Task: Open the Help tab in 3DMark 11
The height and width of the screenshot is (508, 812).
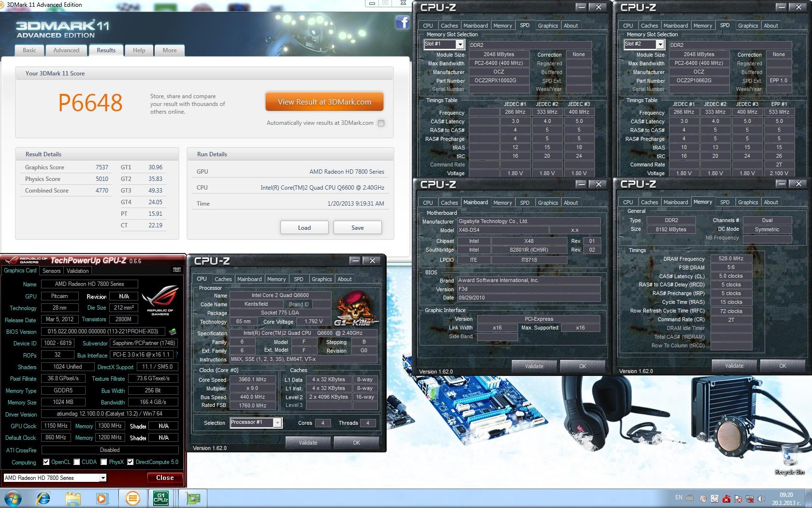Action: coord(139,50)
